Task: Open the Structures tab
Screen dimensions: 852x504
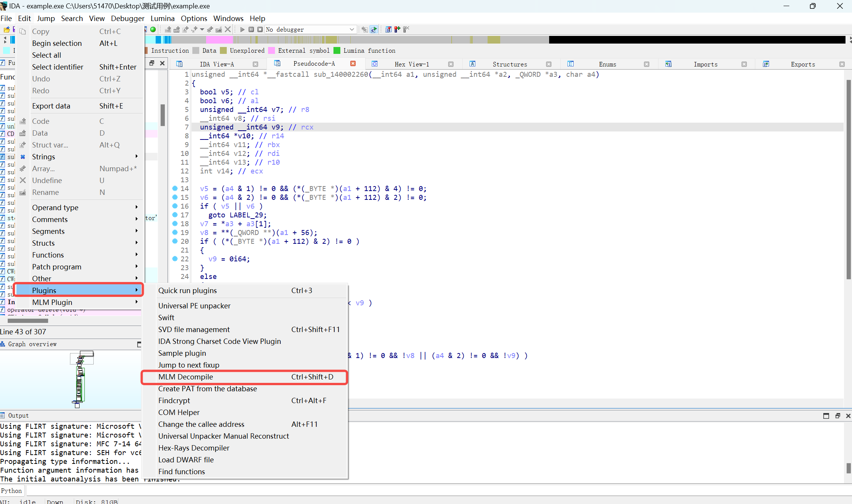Action: [510, 64]
